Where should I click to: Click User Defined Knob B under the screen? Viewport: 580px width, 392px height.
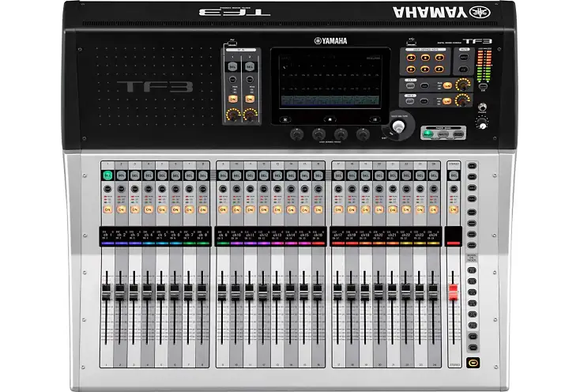click(x=318, y=134)
